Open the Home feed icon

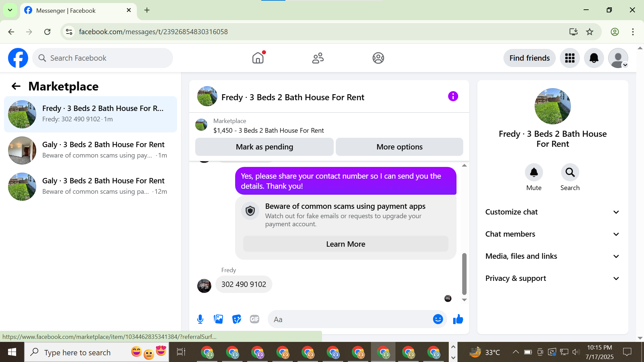[258, 58]
